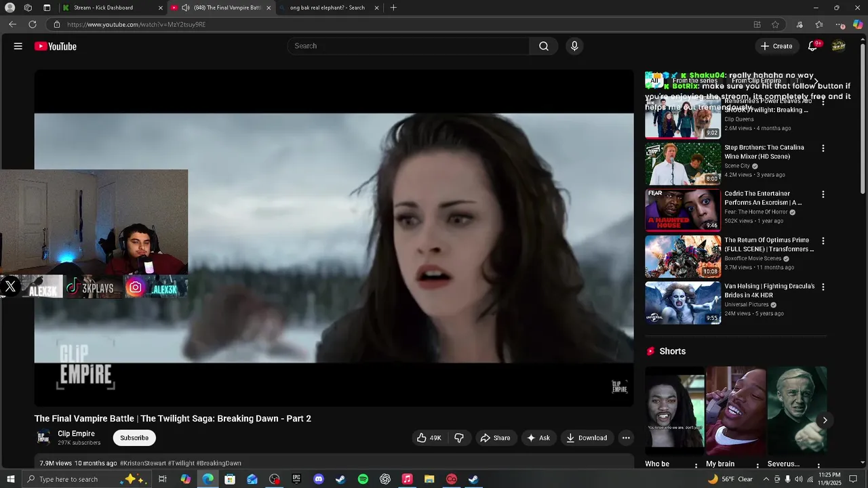868x488 pixels.
Task: Open the YouTube guide hamburger menu
Action: pyautogui.click(x=18, y=46)
